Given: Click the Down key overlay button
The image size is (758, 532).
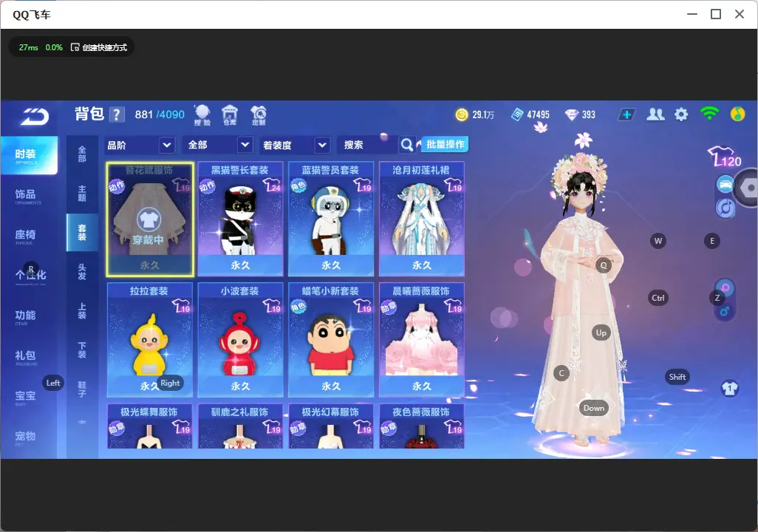Looking at the screenshot, I should coord(594,408).
